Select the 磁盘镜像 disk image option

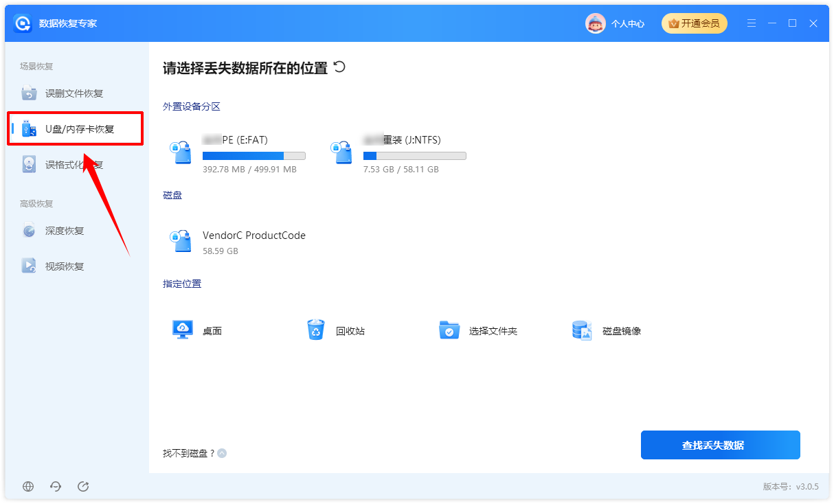tap(607, 331)
